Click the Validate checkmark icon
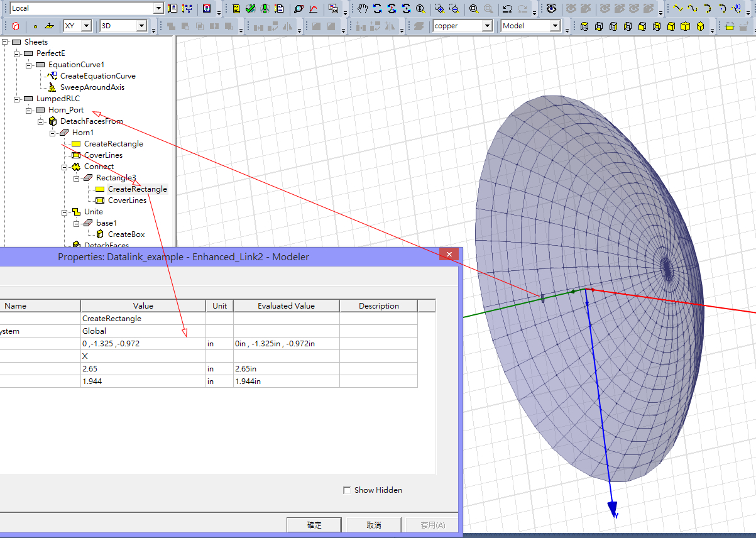This screenshot has height=538, width=756. pyautogui.click(x=250, y=9)
